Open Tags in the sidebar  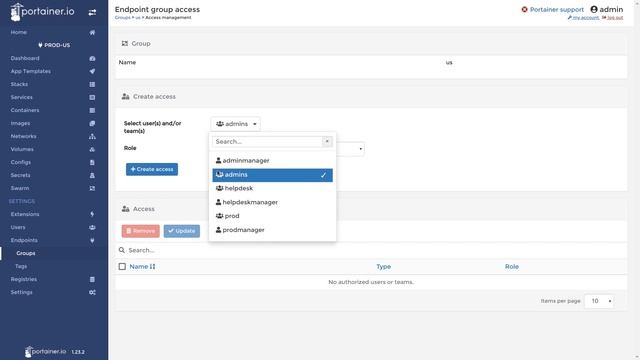pos(21,267)
